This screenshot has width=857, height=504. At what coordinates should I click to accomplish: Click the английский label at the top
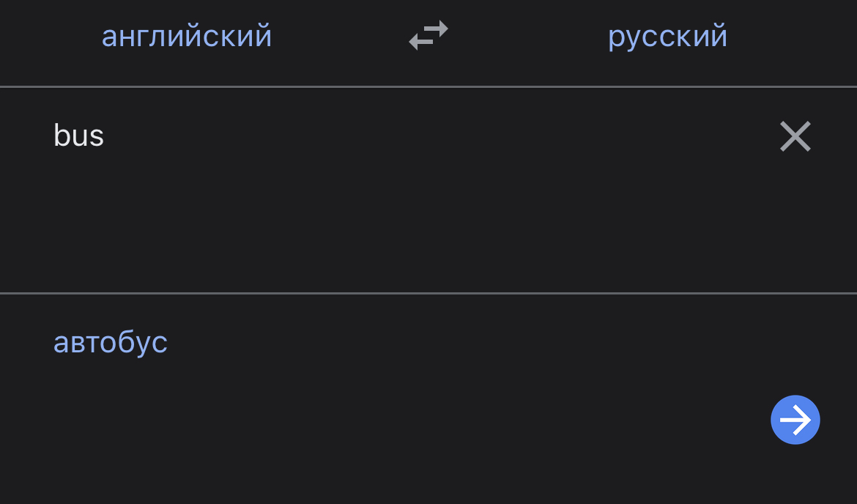187,36
